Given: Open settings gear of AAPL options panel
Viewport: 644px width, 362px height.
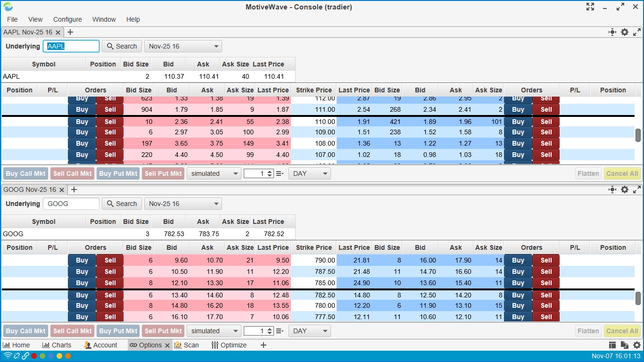Looking at the screenshot, I should point(625,32).
